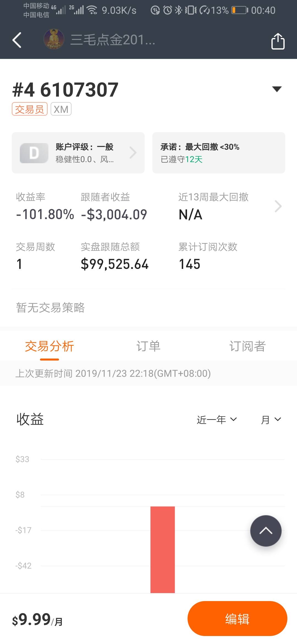
Task: Expand the account number dropdown triangle
Action: click(277, 89)
